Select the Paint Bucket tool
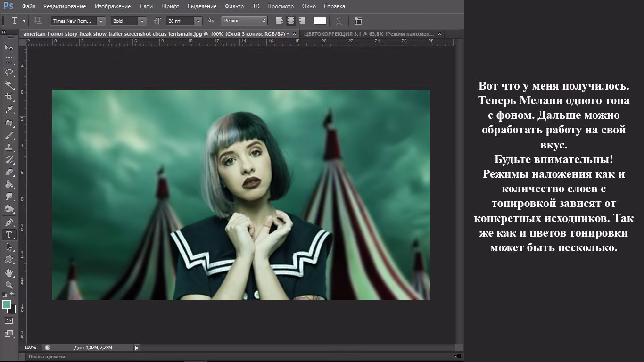 click(8, 184)
